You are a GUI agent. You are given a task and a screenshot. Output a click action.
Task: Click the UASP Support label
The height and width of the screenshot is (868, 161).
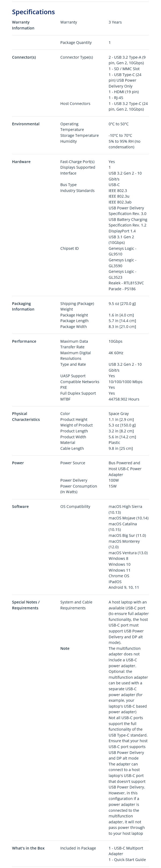coord(73,376)
